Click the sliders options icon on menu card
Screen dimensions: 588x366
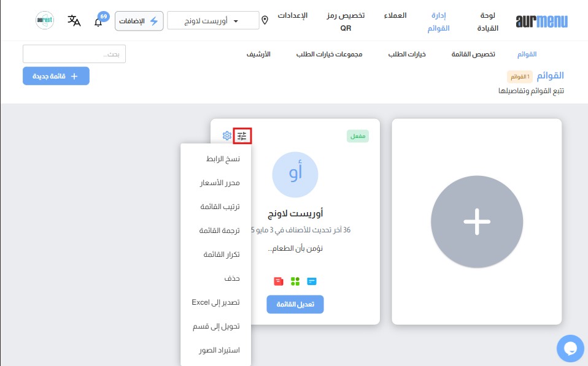242,136
